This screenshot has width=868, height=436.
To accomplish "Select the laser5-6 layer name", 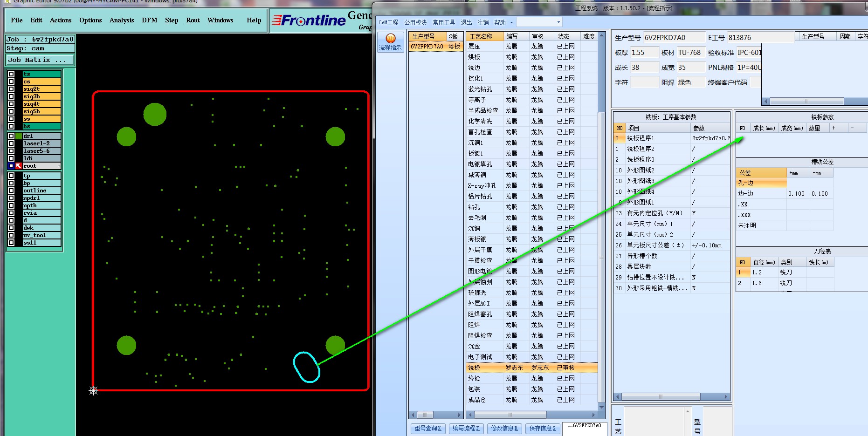I will (42, 151).
